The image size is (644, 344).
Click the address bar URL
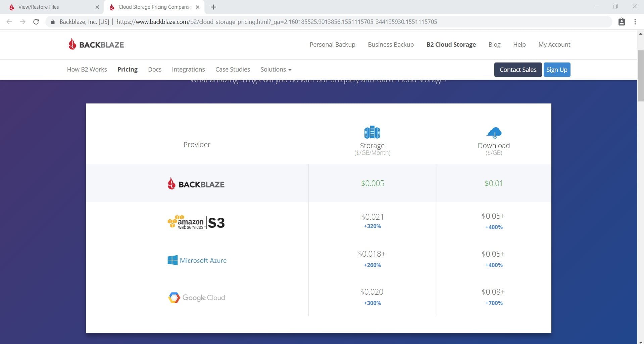pos(277,22)
